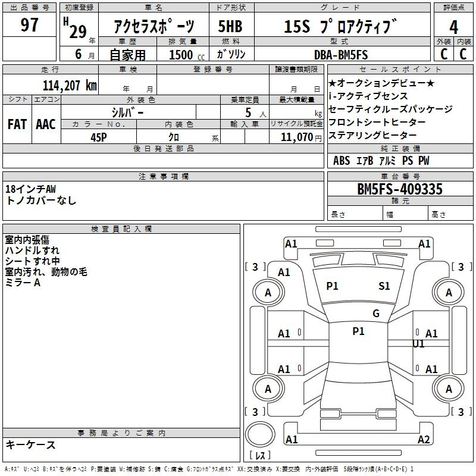The width and height of the screenshot is (476, 476).
Task: Click the model code DBA-BM5FS
Action: tap(341, 55)
